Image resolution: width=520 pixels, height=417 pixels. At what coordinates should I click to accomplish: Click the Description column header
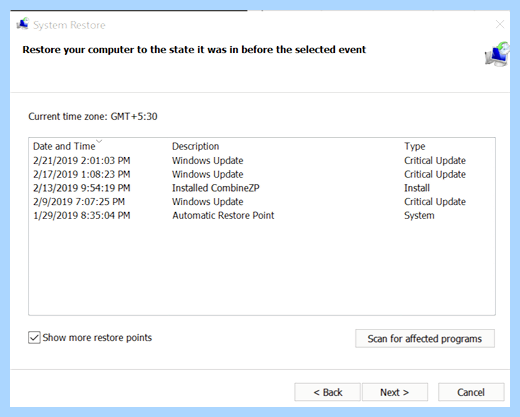[195, 146]
